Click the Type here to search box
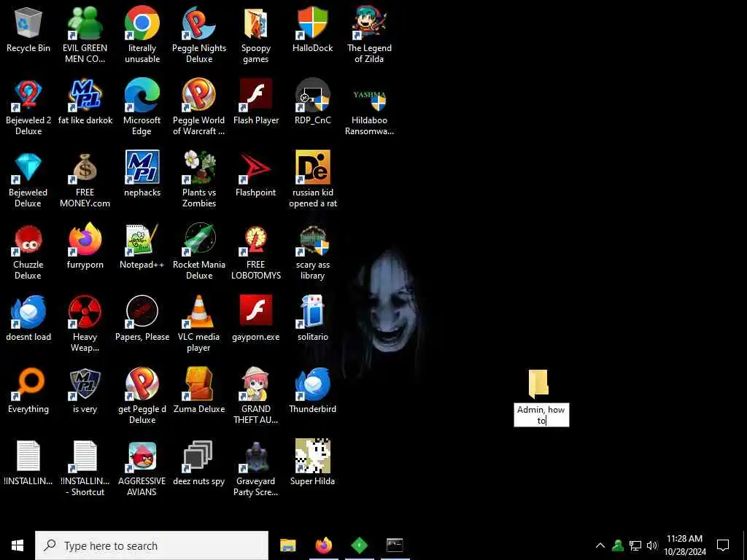The image size is (747, 560). [x=152, y=545]
